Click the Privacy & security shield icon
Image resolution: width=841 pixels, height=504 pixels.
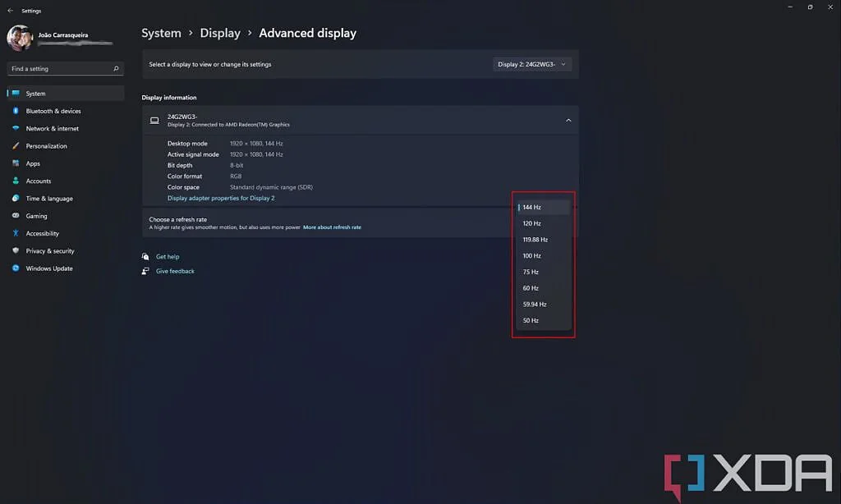pyautogui.click(x=16, y=250)
